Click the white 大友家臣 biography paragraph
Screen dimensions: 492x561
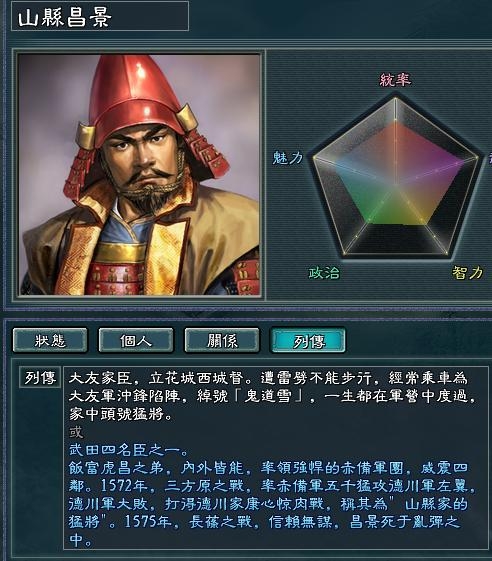(x=272, y=396)
